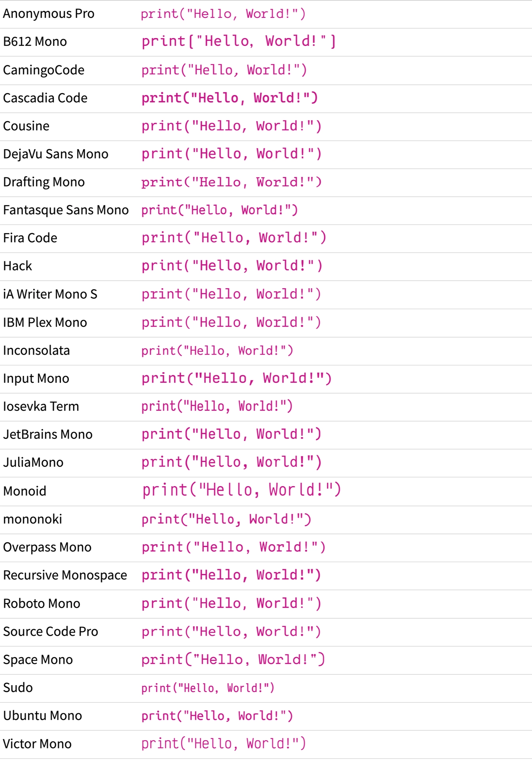Click the Fantasque Sans Mono label
Viewport: 532px width, 760px height.
(x=66, y=210)
